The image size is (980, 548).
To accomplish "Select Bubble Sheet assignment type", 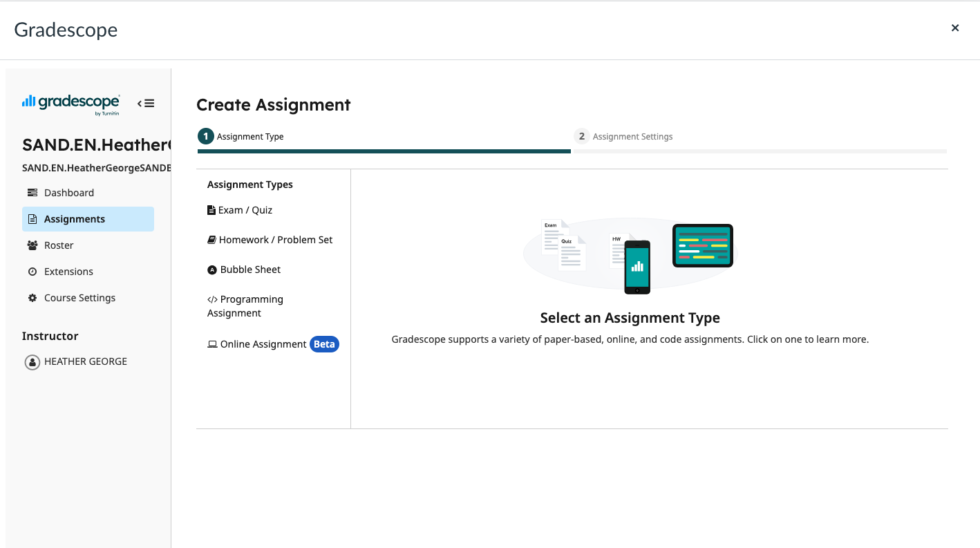I will click(x=244, y=270).
